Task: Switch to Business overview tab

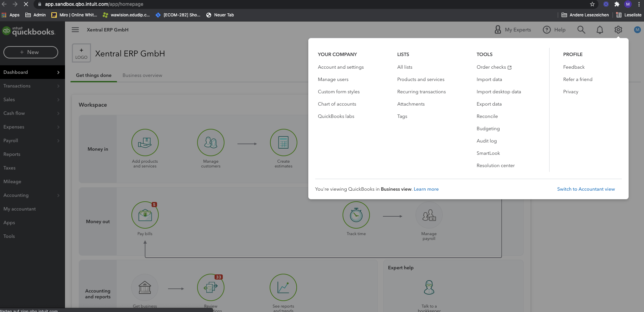Action: point(142,75)
